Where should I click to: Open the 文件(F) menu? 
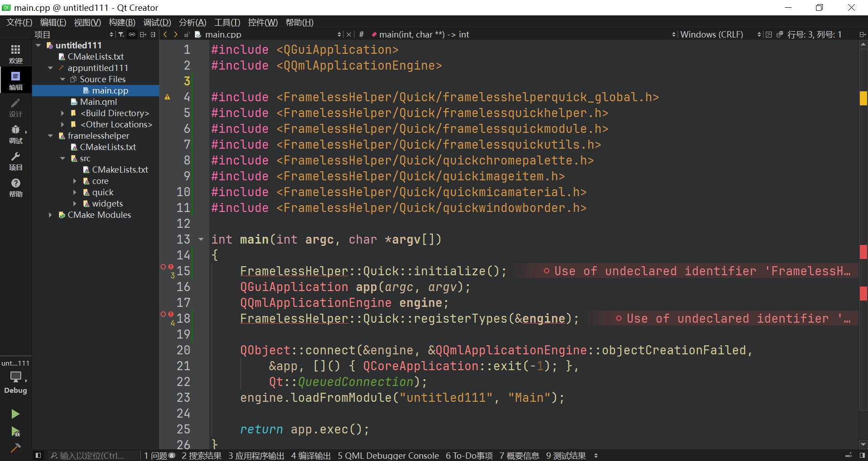click(19, 22)
